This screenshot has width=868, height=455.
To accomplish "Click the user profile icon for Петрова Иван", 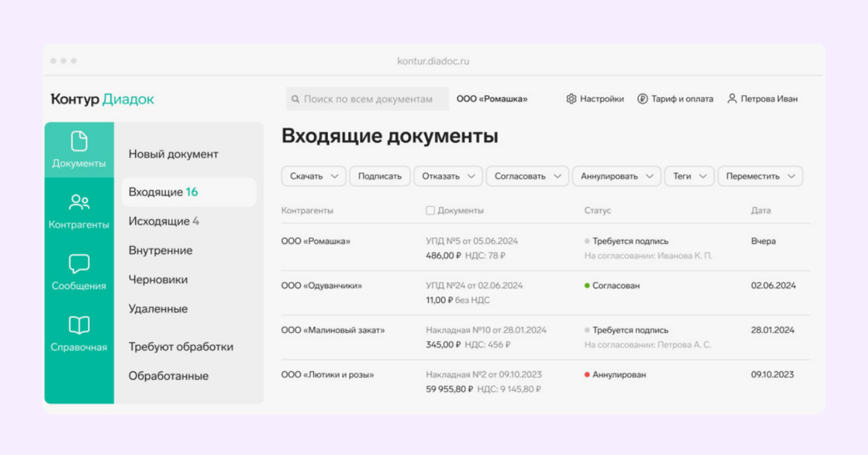I will (732, 98).
